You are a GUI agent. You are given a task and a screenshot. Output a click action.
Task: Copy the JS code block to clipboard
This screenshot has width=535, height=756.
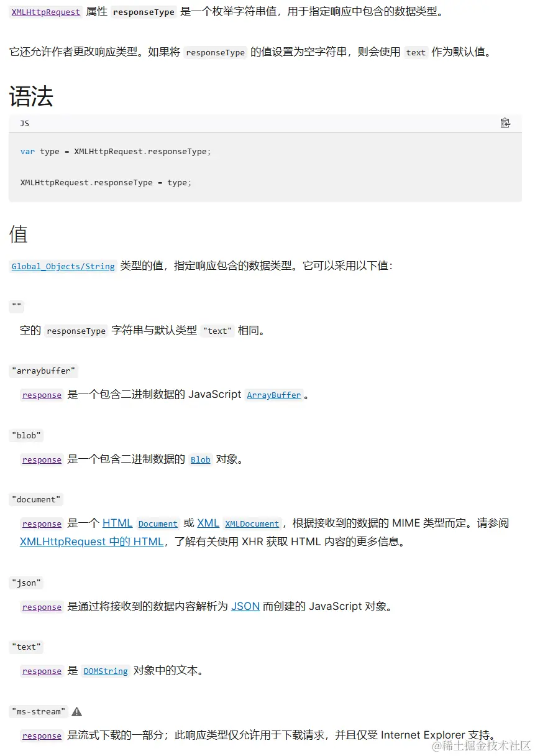505,123
